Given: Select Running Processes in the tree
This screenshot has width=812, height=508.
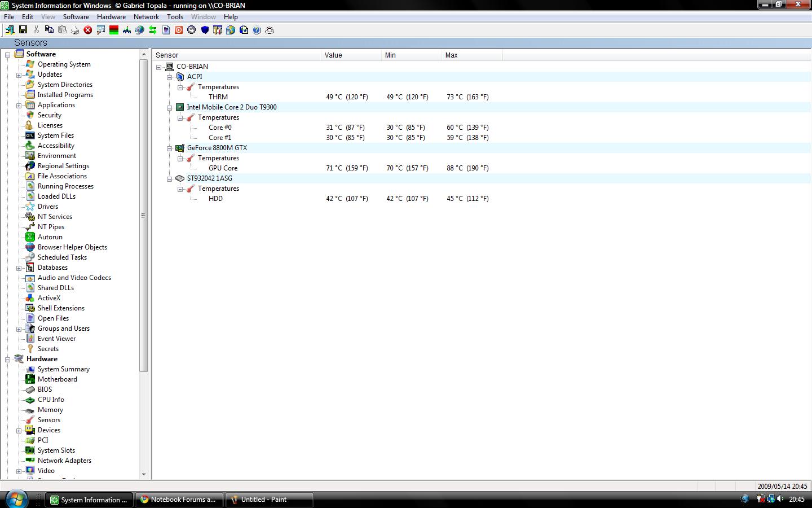Looking at the screenshot, I should point(65,186).
